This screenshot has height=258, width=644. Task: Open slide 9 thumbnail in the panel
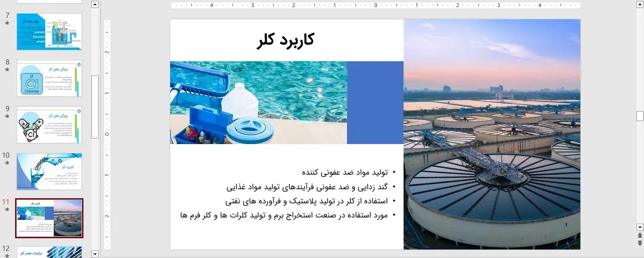click(x=50, y=125)
